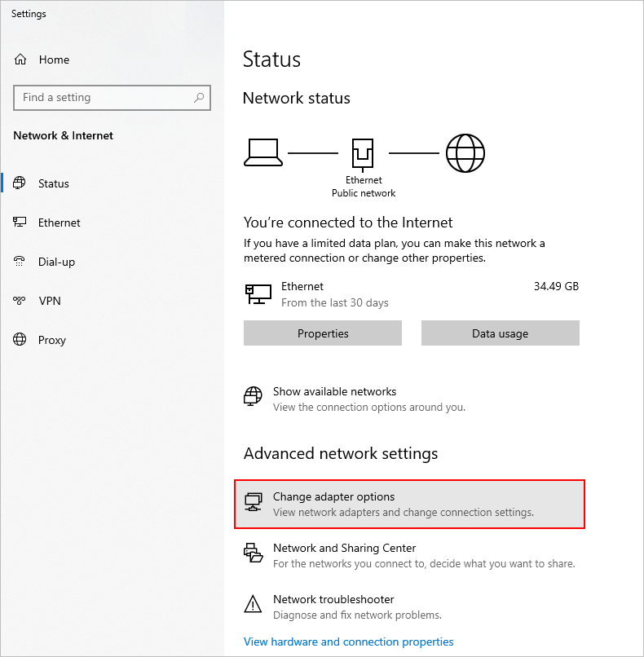
Task: Click the Home house icon
Action: point(20,60)
